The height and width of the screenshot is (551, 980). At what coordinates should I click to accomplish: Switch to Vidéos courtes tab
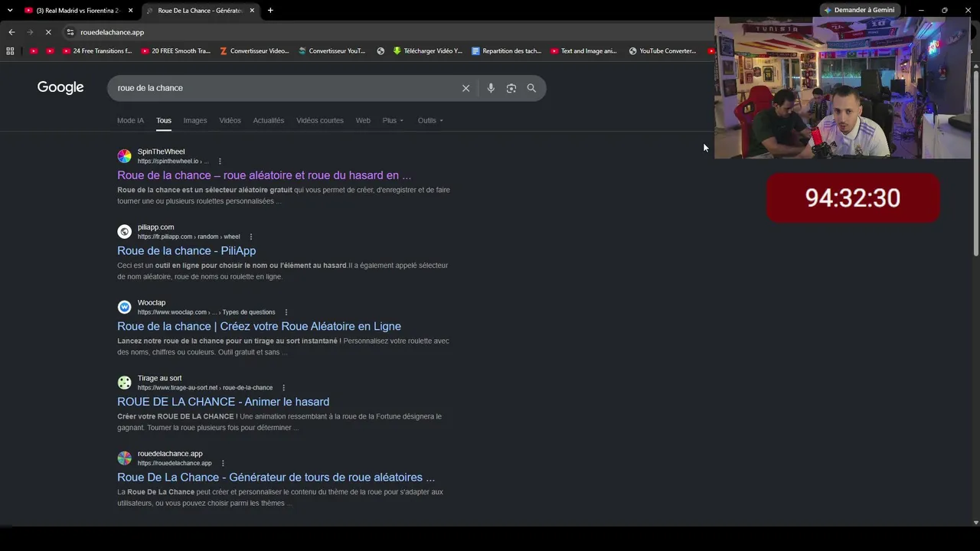pyautogui.click(x=320, y=120)
